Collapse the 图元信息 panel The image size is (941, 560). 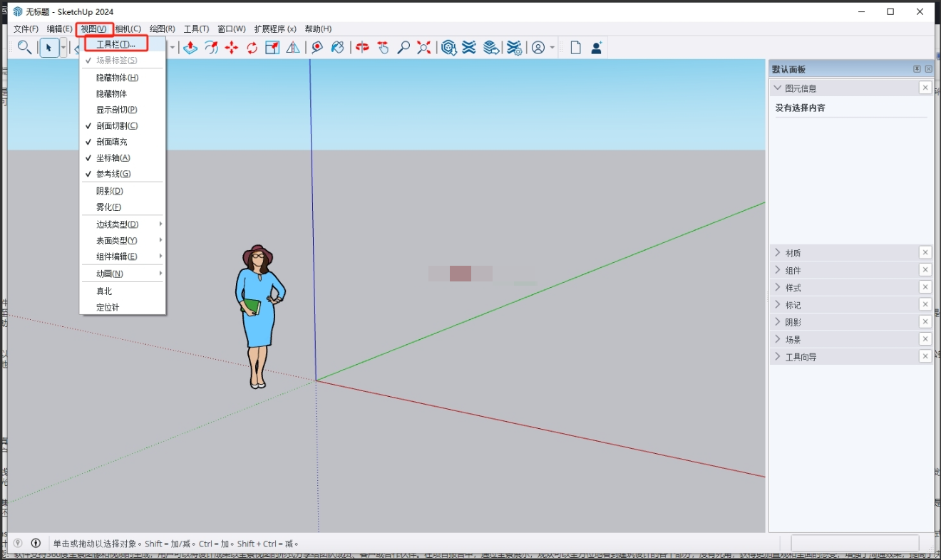coord(778,88)
